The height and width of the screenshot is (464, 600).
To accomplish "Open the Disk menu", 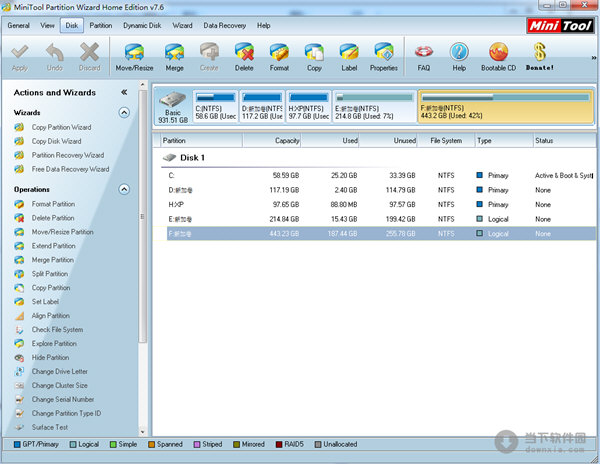I will (72, 26).
